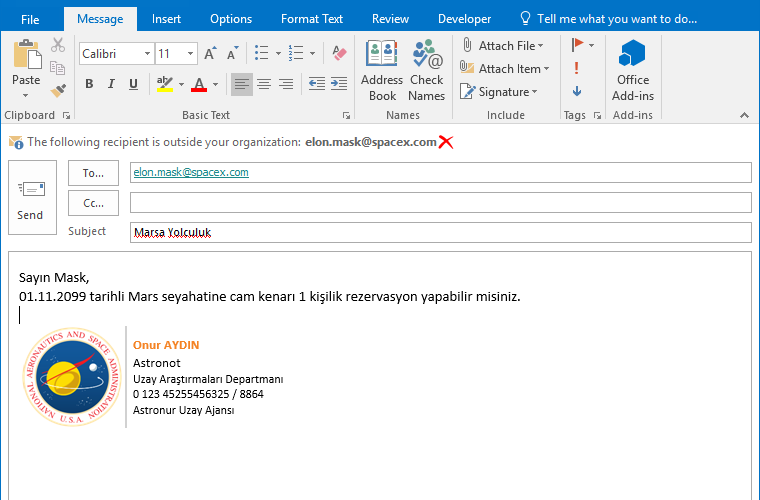Screen dimensions: 760x500
Task: Apply red font color
Action: click(199, 84)
